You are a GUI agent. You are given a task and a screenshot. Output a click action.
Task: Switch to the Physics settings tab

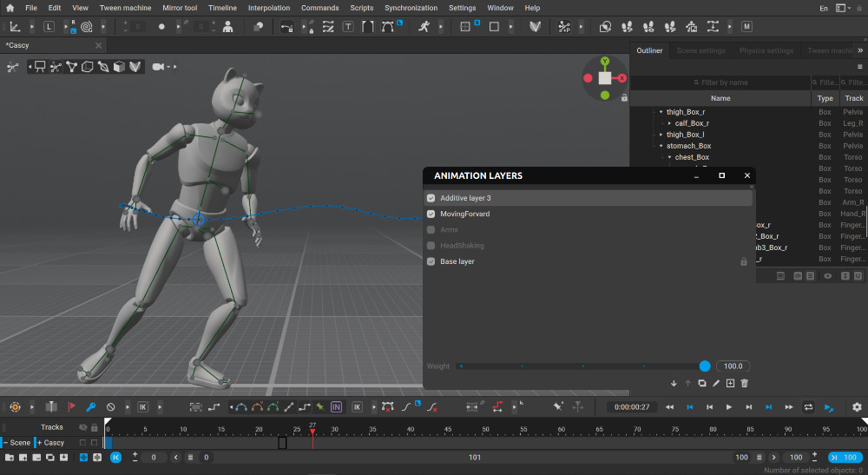tap(766, 50)
